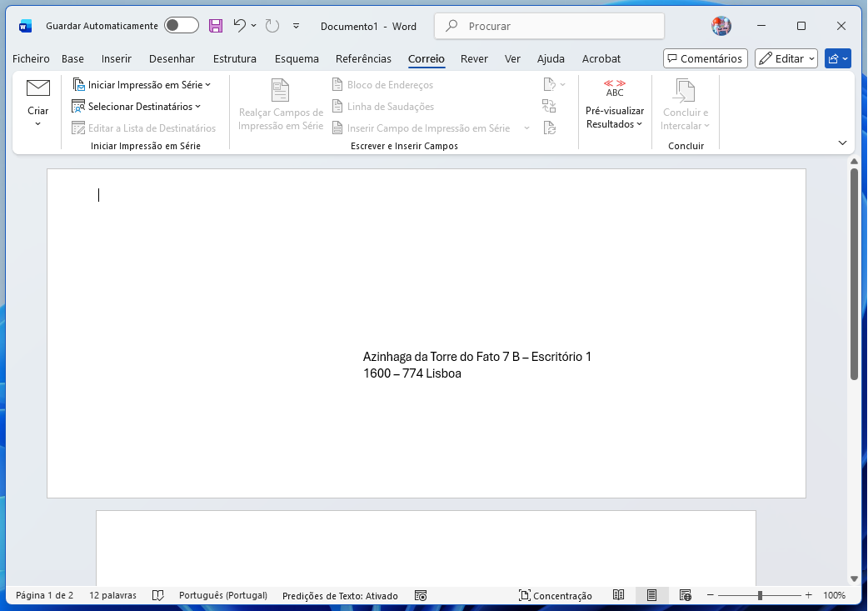This screenshot has height=611, width=868.
Task: Switch to the Referências tab
Action: point(363,58)
